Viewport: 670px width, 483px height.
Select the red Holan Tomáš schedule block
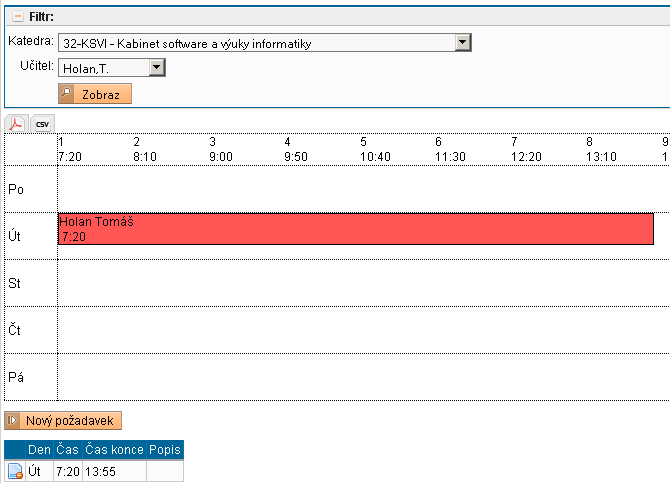click(355, 229)
